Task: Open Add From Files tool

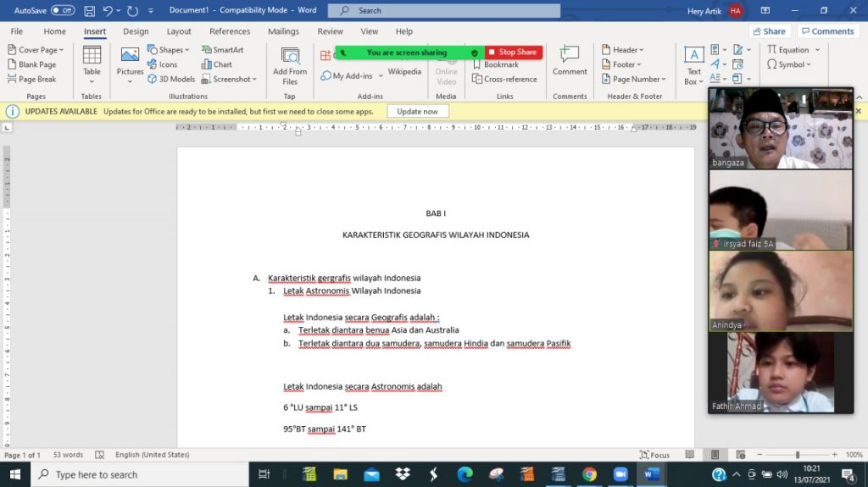Action: pos(290,64)
